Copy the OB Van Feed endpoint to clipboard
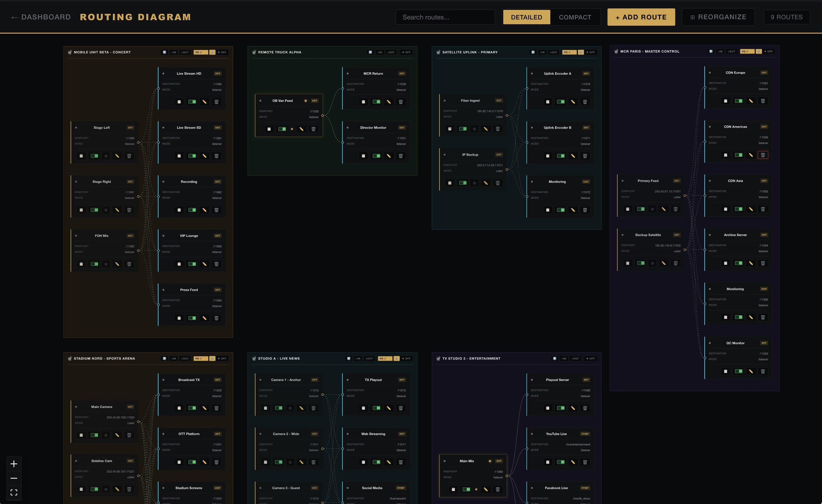The height and width of the screenshot is (504, 822). point(269,129)
